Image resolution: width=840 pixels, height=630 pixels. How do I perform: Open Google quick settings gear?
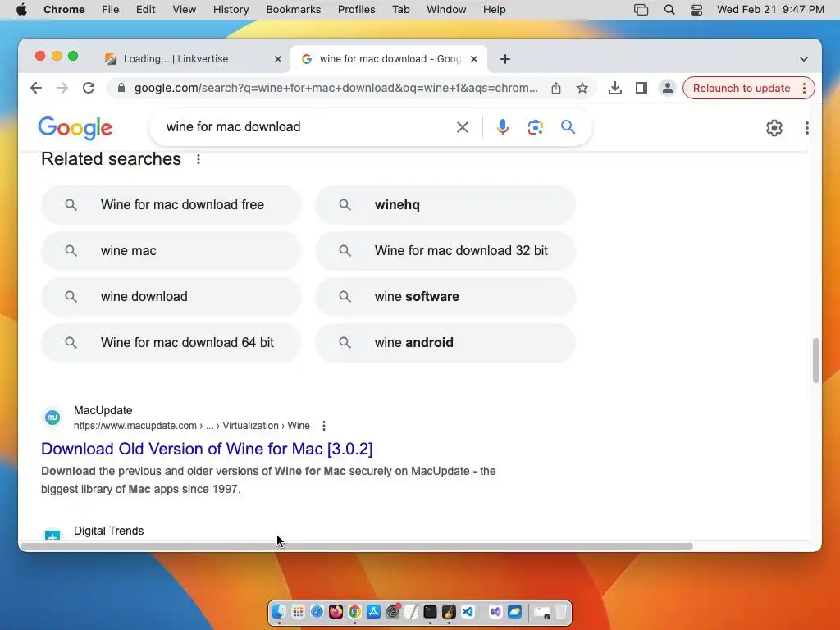click(x=774, y=127)
